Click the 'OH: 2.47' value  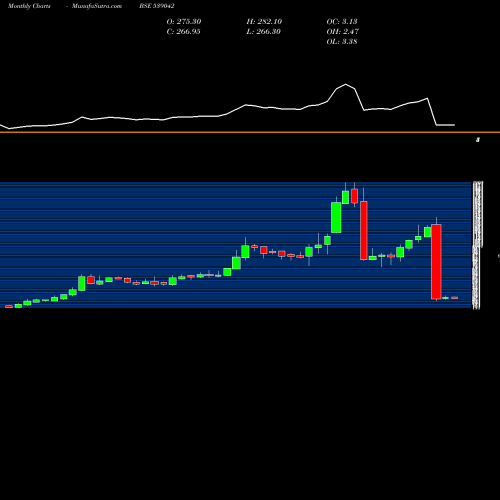coord(342,31)
